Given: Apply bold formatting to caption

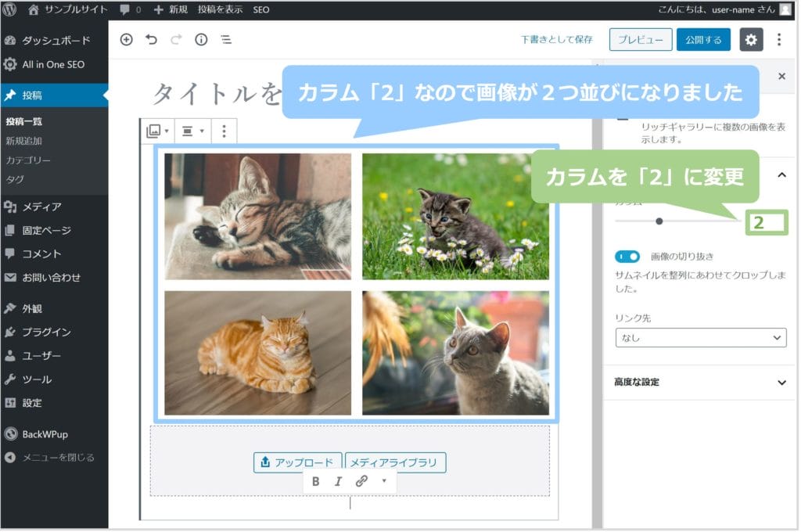Looking at the screenshot, I should 315,481.
